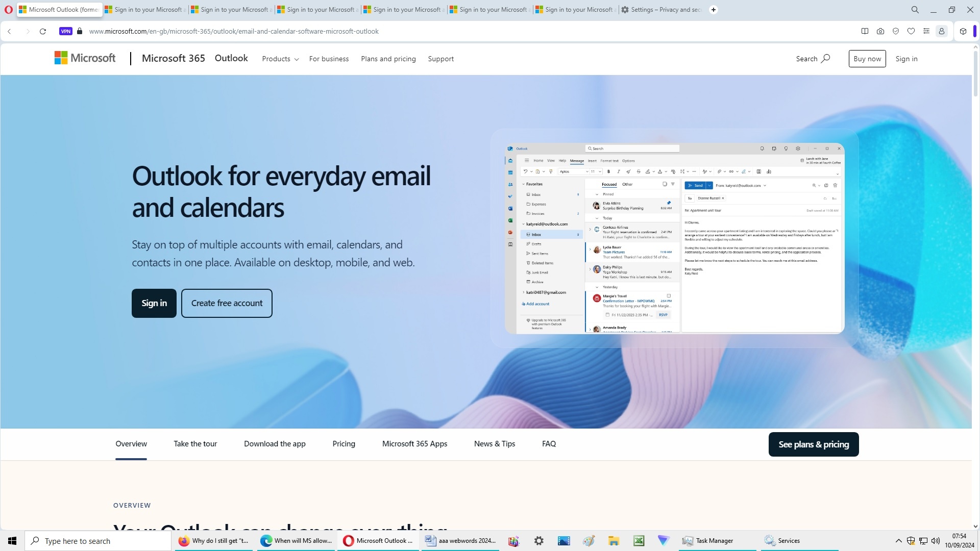This screenshot has width=980, height=551.
Task: Click Create free account button
Action: [227, 303]
